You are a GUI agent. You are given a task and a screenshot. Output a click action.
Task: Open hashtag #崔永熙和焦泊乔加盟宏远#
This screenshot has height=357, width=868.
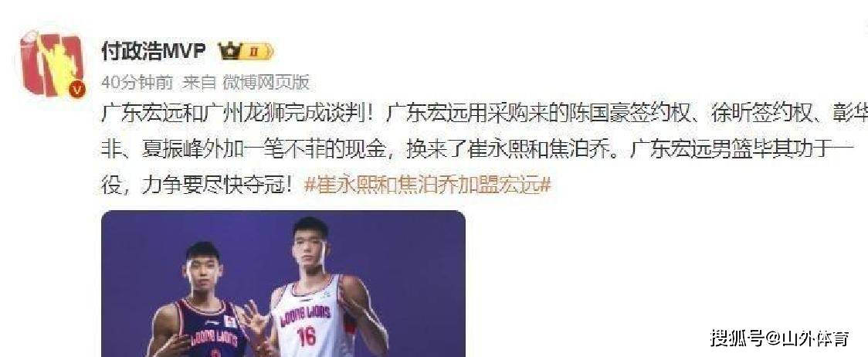[x=427, y=185]
